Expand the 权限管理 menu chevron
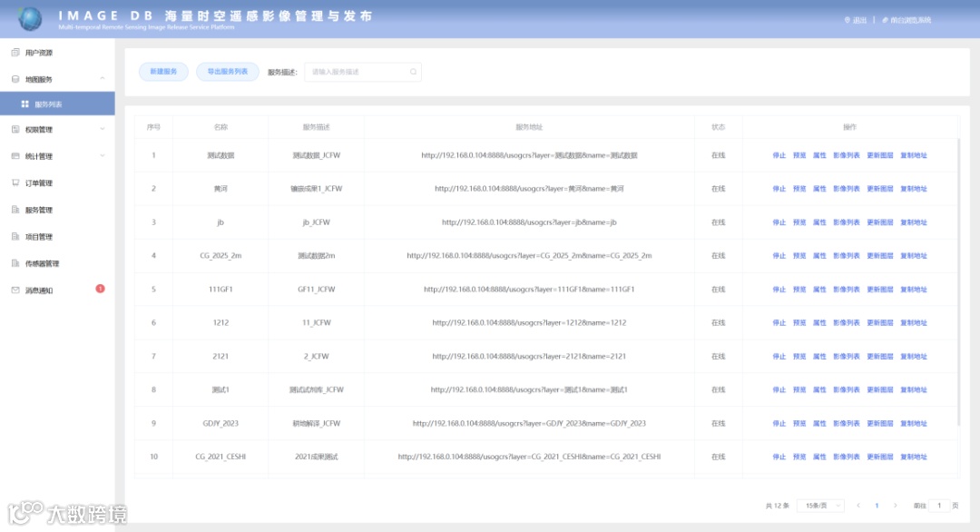Image resolution: width=980 pixels, height=532 pixels. pos(102,130)
